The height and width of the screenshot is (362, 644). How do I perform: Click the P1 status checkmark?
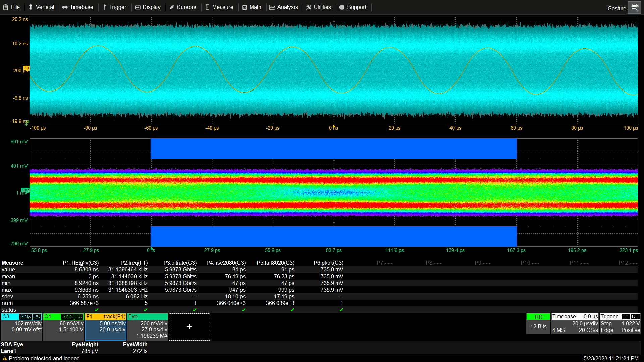click(x=97, y=310)
